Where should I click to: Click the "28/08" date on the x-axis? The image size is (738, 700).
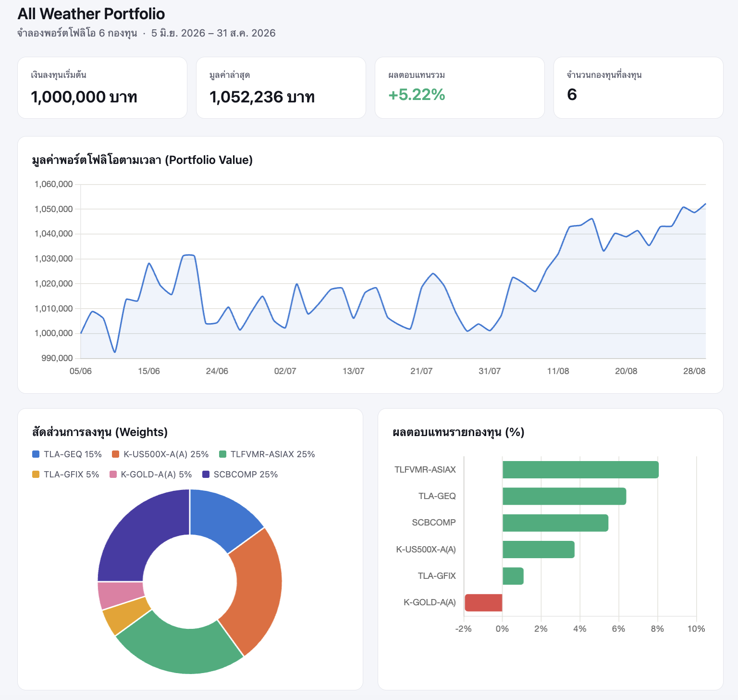694,371
